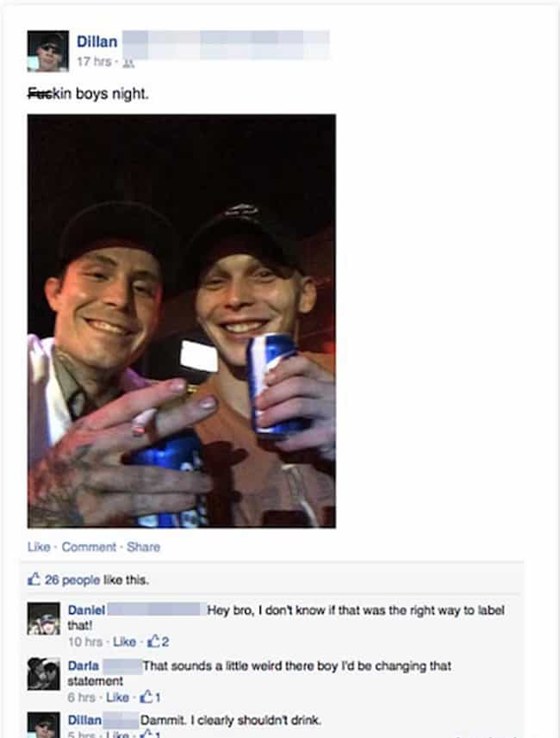Open the posted boys night photo
The width and height of the screenshot is (560, 738).
[182, 321]
